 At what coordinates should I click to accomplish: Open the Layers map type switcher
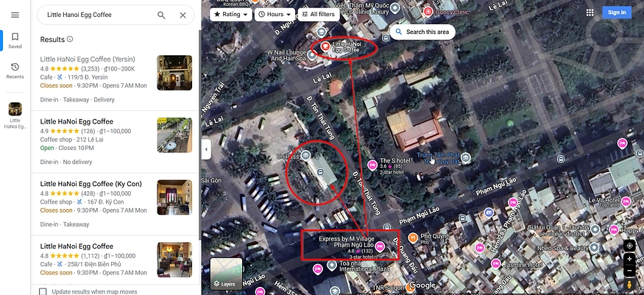point(227,274)
